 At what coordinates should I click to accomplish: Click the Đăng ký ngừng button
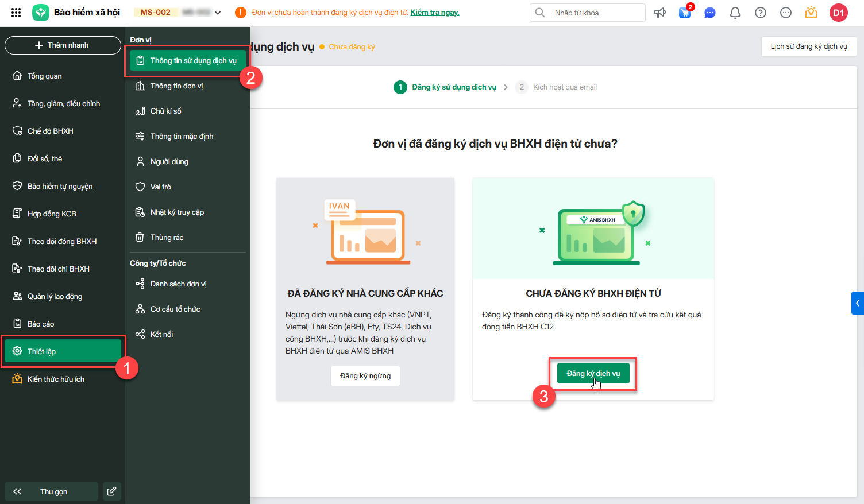coord(365,376)
